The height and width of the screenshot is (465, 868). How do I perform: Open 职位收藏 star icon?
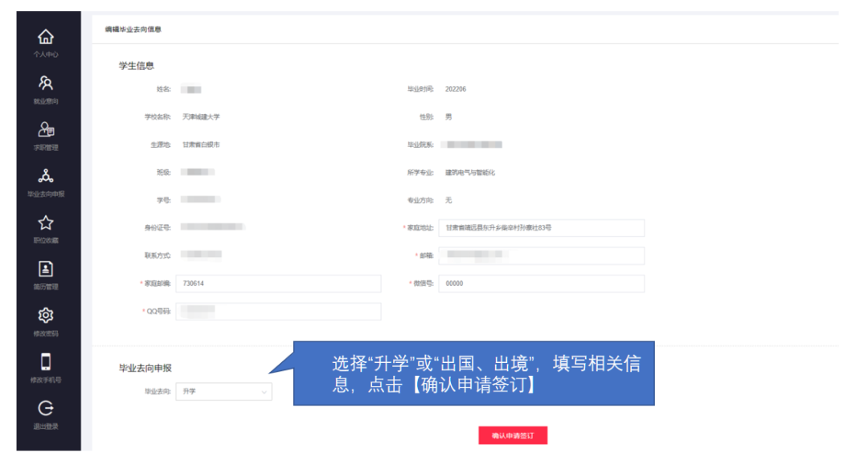(46, 223)
